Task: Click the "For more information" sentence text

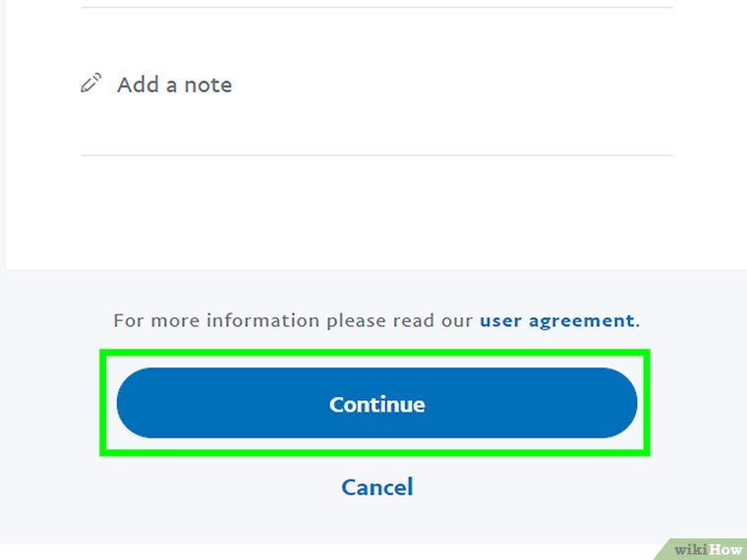Action: 295,320
